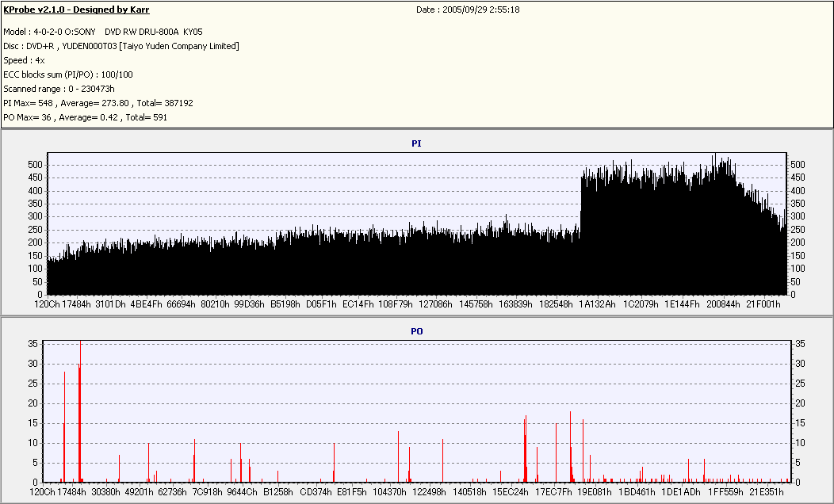Screen dimensions: 834x504
Task: Click the 21F001h axis label
Action: point(763,304)
